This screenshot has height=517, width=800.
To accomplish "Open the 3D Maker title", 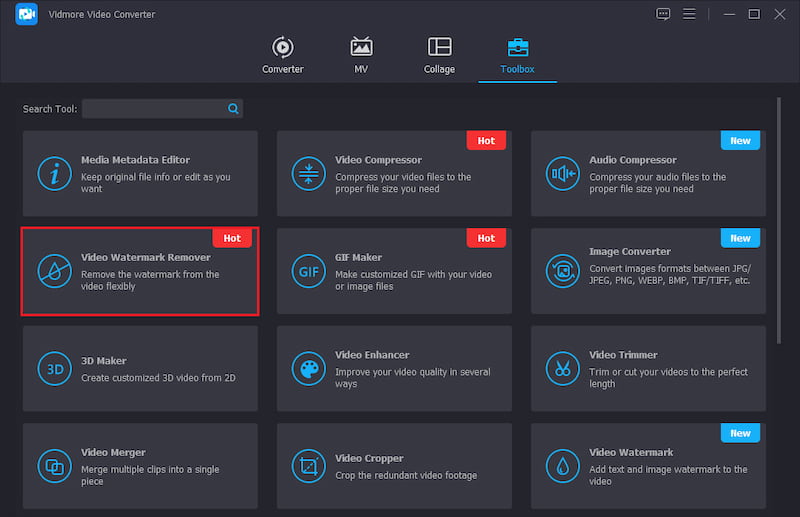I will 104,361.
